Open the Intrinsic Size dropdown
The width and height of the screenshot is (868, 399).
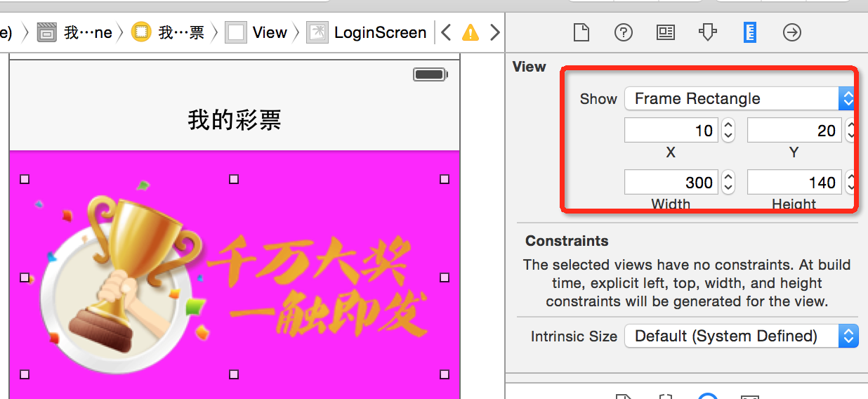pos(742,336)
